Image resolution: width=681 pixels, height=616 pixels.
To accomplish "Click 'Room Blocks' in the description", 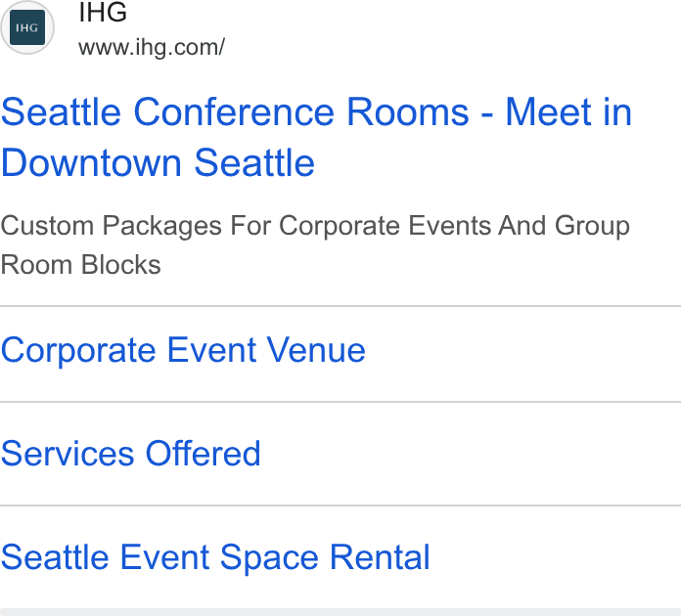I will coord(81,265).
